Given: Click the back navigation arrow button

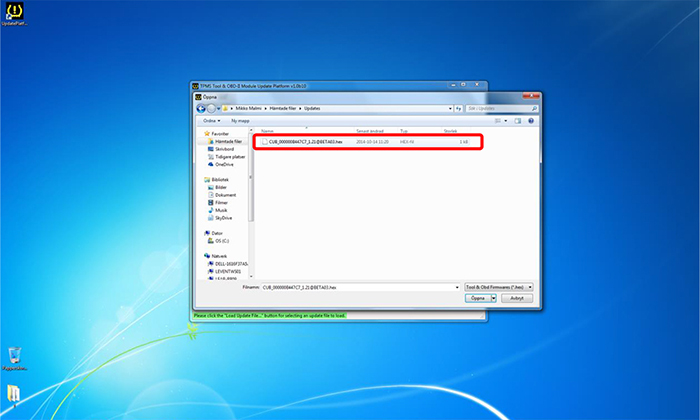Looking at the screenshot, I should point(201,108).
